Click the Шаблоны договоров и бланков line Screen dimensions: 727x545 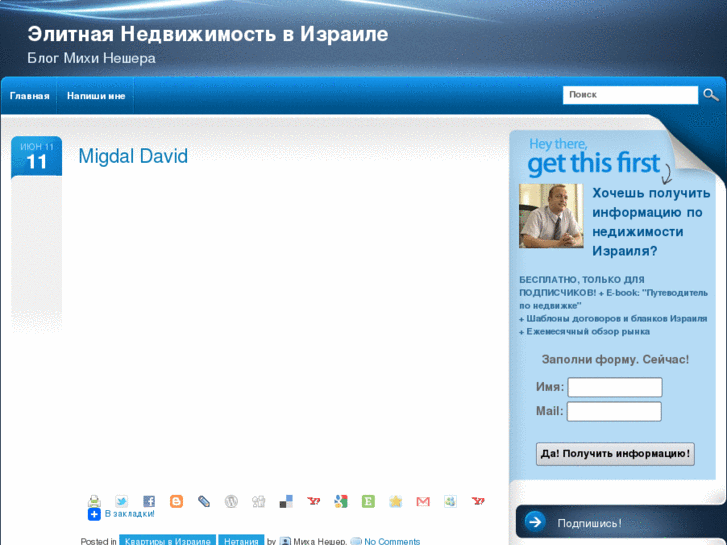click(x=613, y=319)
